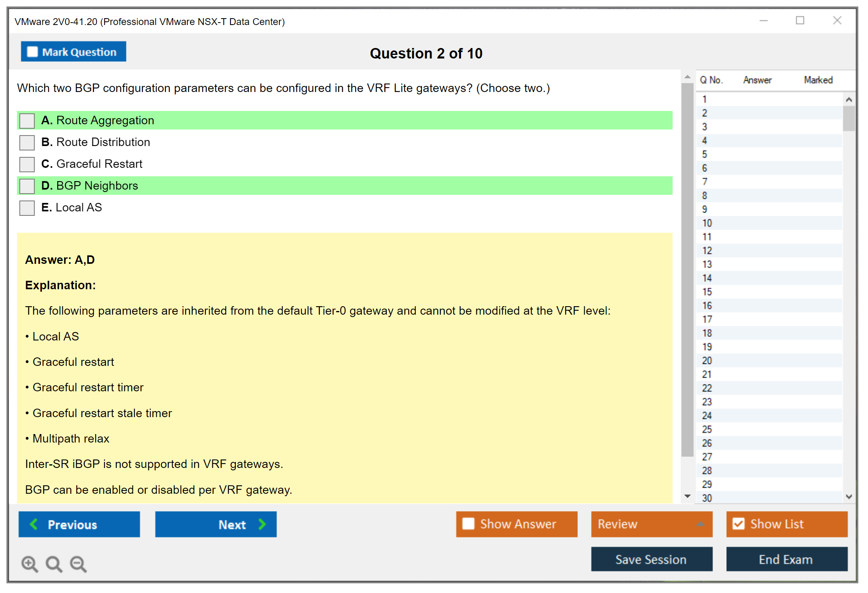Image resolution: width=868 pixels, height=593 pixels.
Task: Click the right chevron on the Next button
Action: click(x=262, y=524)
